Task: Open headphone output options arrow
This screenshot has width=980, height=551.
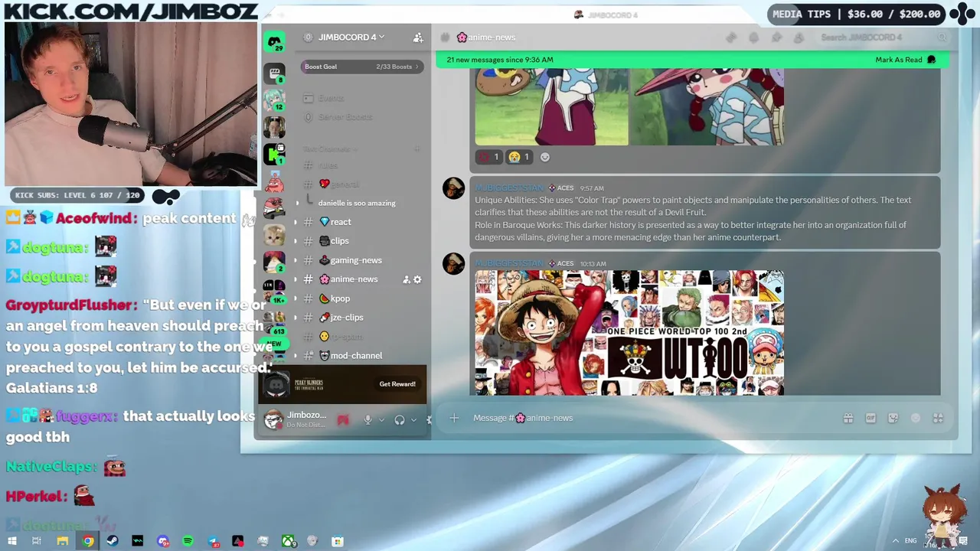Action: click(x=413, y=419)
